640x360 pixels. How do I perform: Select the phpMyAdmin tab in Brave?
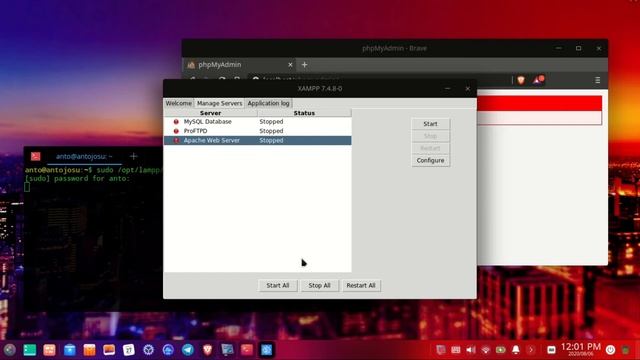(240, 64)
